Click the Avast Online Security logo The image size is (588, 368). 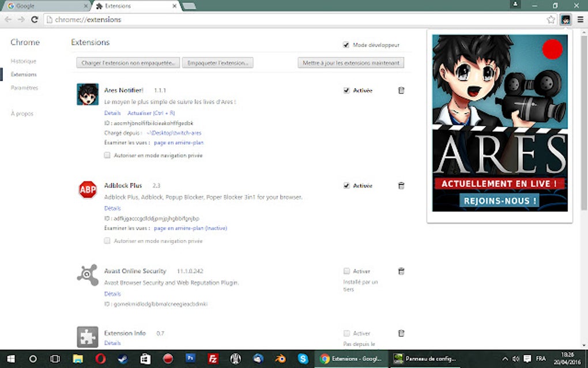pos(87,275)
